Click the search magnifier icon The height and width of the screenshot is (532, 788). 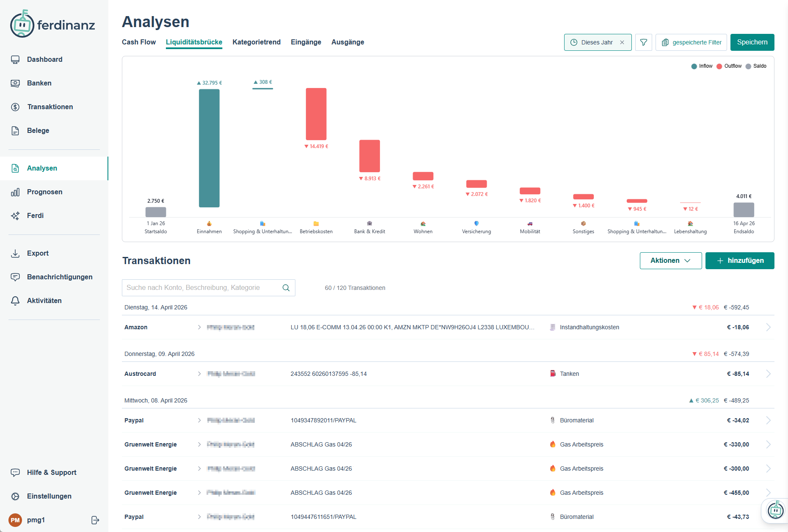point(286,288)
